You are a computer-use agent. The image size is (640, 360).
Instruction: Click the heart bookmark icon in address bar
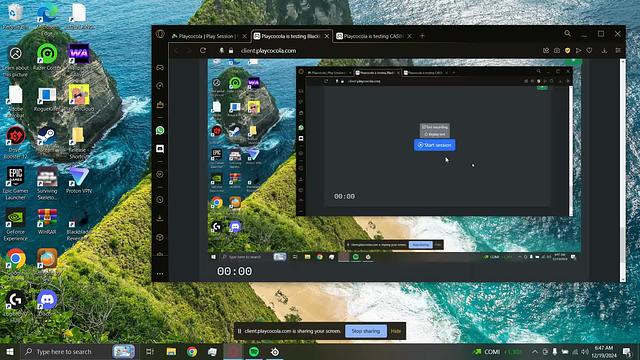click(589, 51)
